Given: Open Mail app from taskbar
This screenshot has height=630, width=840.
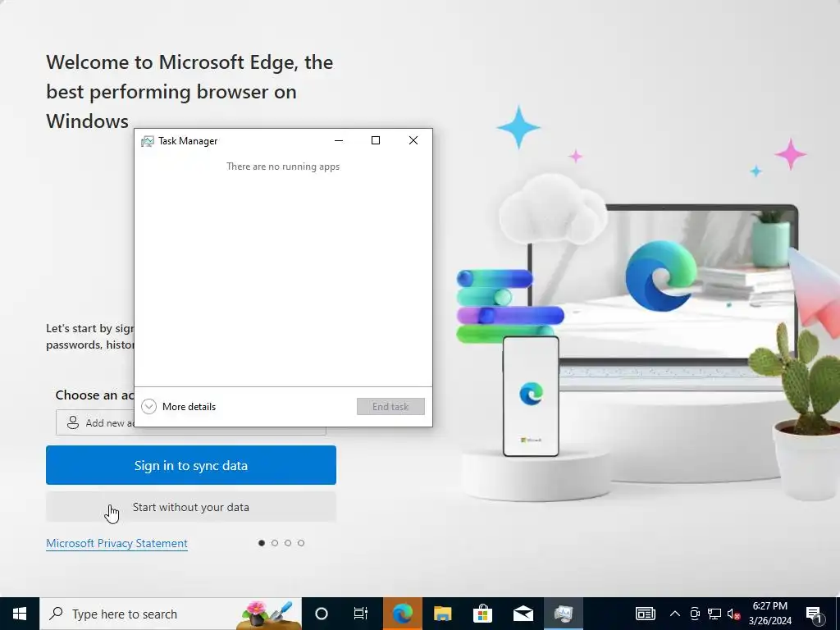Looking at the screenshot, I should click(523, 614).
